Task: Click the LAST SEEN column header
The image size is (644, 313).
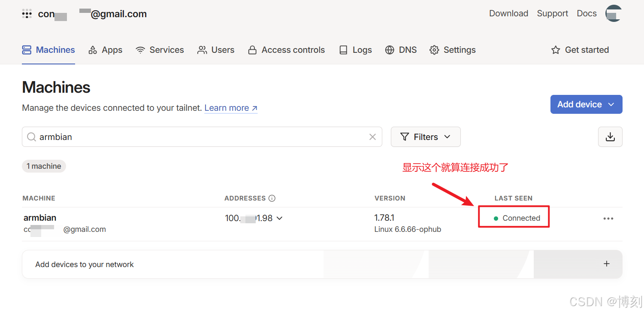Action: (513, 198)
